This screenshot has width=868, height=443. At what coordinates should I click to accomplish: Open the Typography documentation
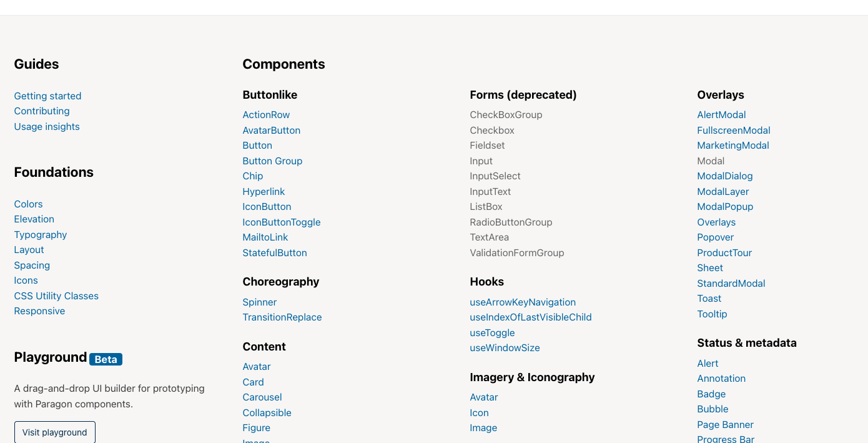point(40,234)
